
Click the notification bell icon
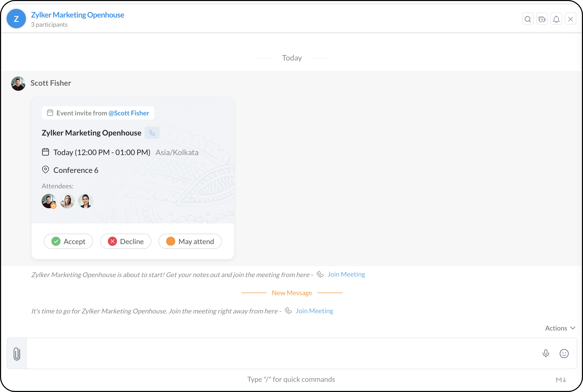(556, 19)
